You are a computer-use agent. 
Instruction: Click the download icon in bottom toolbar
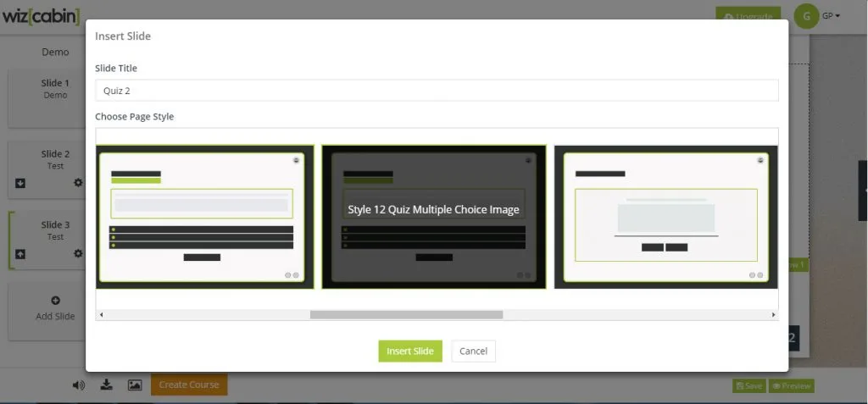tap(106, 385)
